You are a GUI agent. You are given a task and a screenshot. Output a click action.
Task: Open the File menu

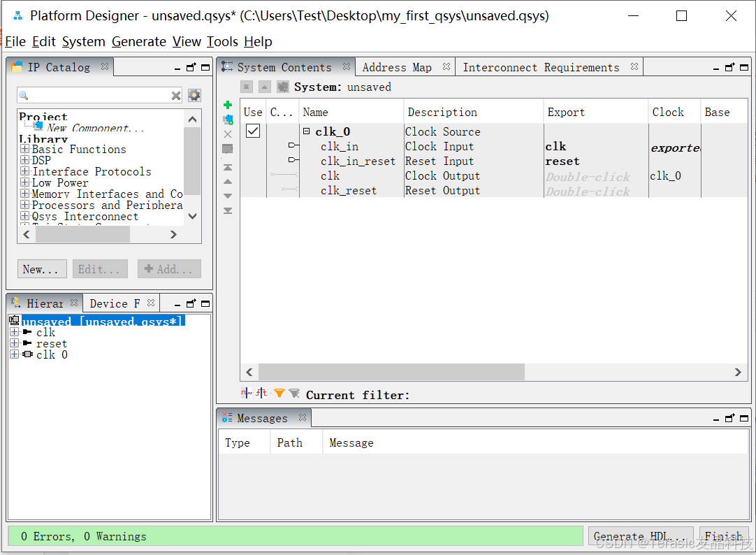coord(15,41)
